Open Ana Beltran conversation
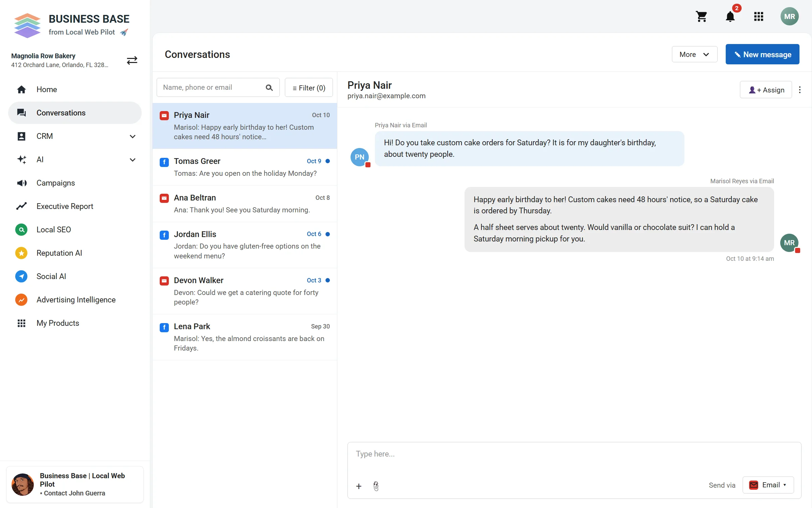Image resolution: width=812 pixels, height=508 pixels. [245, 204]
